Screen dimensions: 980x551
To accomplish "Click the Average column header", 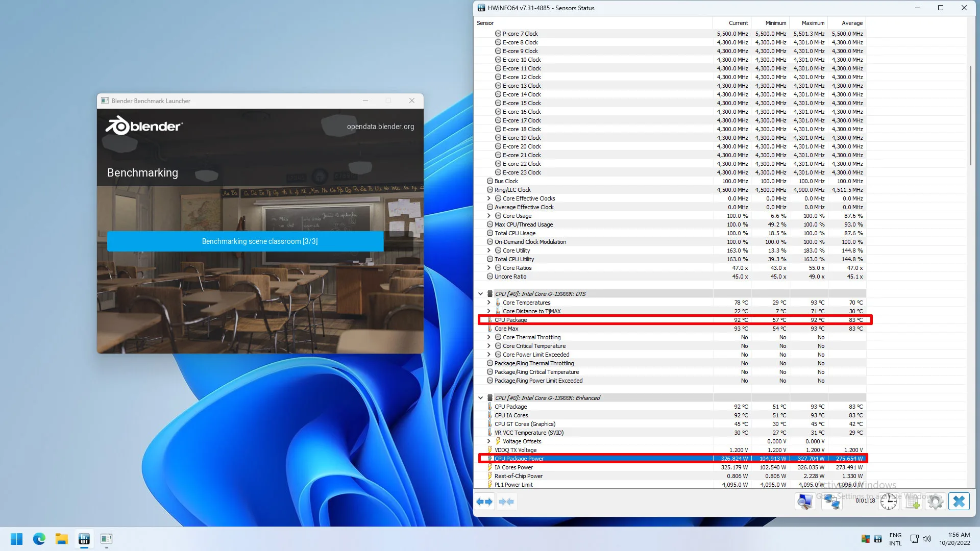I will click(x=847, y=23).
